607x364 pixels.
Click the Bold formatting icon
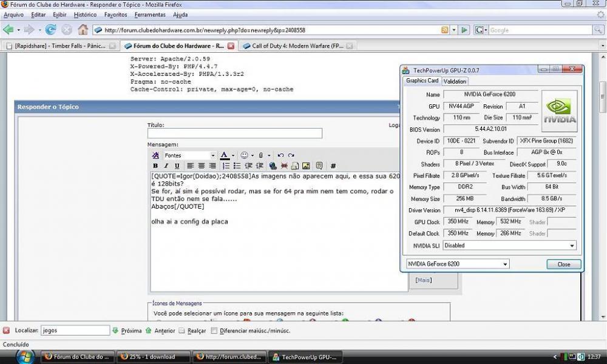click(155, 166)
